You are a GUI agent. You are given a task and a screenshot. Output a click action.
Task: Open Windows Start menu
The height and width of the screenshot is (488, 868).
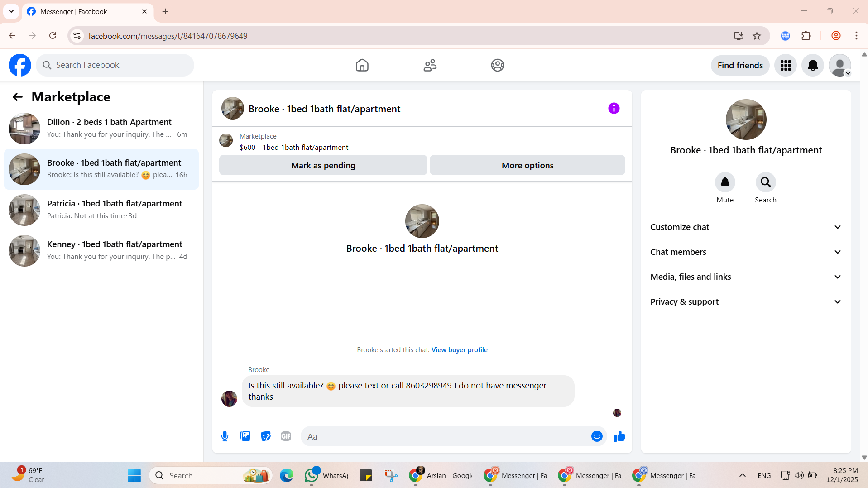point(134,476)
